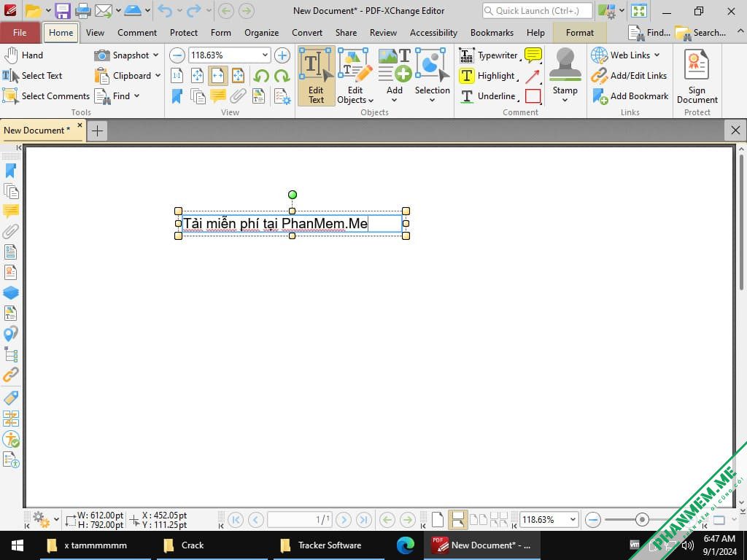Open Bookmarks pane from left sidebar
747x560 pixels.
(x=10, y=171)
